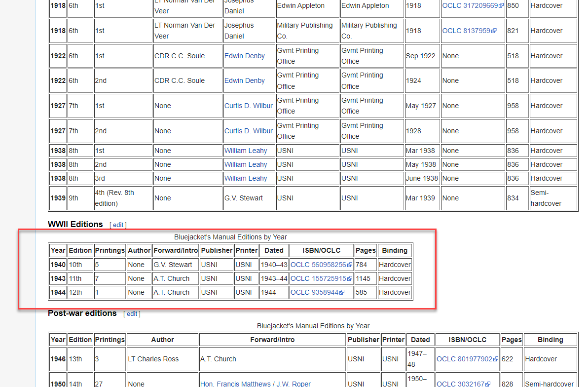Open the OCLC 9358944 link
The height and width of the screenshot is (387, 588).
point(314,292)
